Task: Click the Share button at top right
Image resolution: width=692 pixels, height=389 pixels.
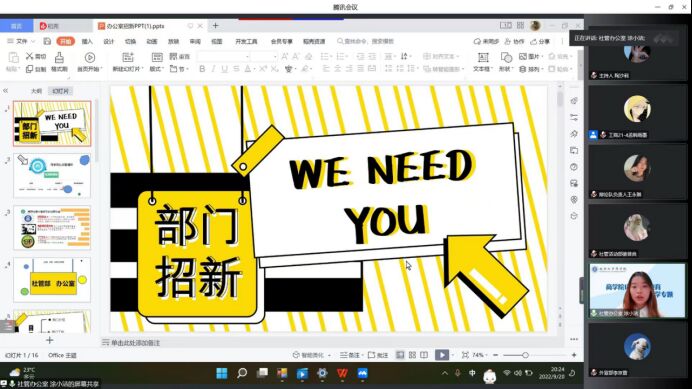Action: click(x=540, y=41)
